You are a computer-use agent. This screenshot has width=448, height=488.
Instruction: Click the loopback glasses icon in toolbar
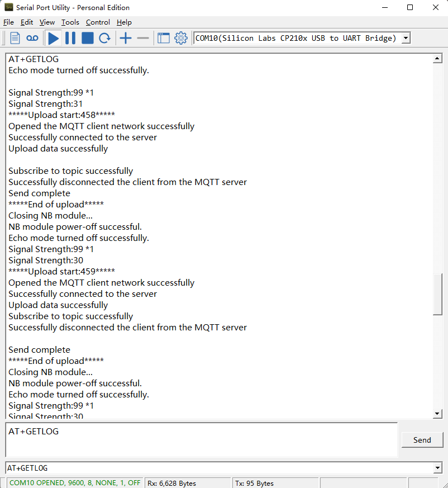pos(32,38)
